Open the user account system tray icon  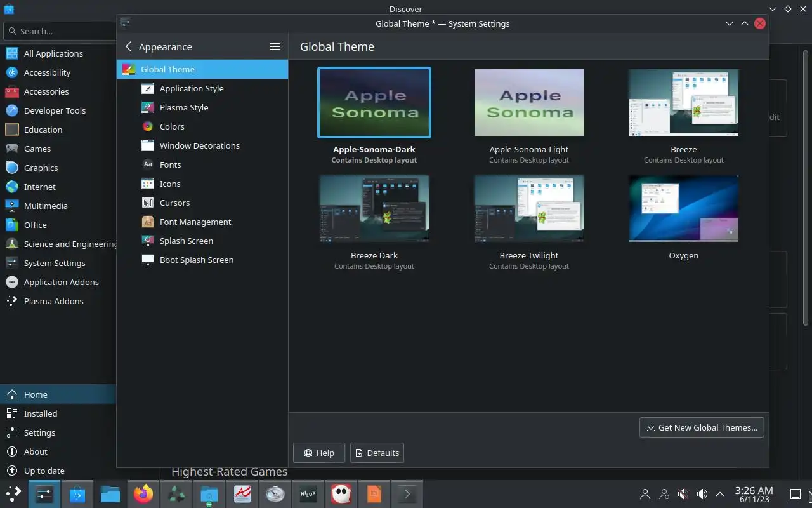(x=645, y=494)
